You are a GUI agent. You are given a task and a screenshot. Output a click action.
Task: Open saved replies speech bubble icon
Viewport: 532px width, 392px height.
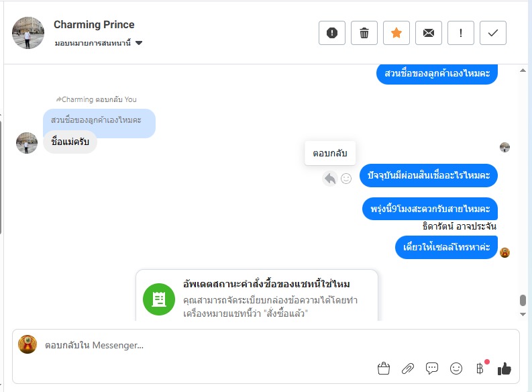point(432,369)
